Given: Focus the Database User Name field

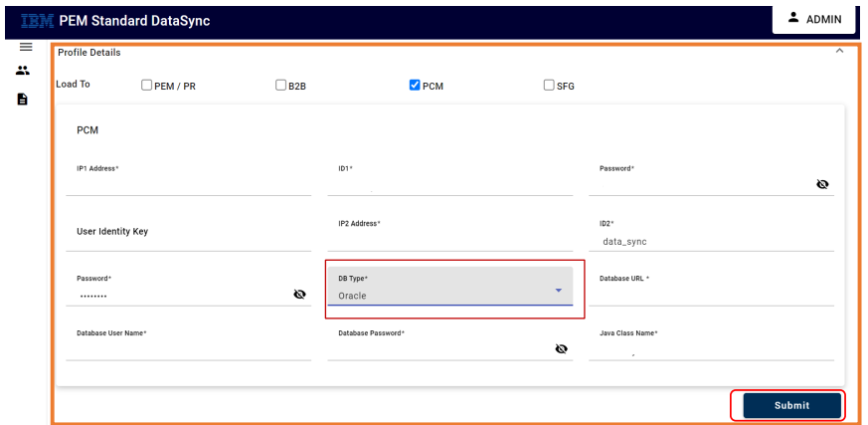Looking at the screenshot, I should point(188,344).
